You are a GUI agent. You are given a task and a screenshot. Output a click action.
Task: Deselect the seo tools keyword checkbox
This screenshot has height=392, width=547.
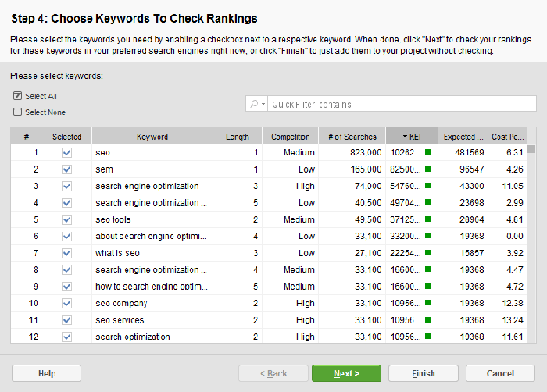tap(66, 219)
